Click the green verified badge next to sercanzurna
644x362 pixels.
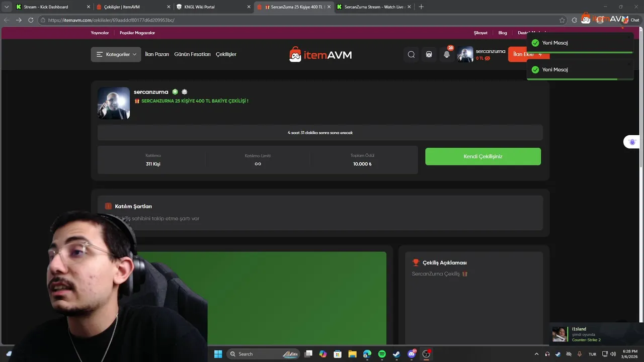click(175, 92)
